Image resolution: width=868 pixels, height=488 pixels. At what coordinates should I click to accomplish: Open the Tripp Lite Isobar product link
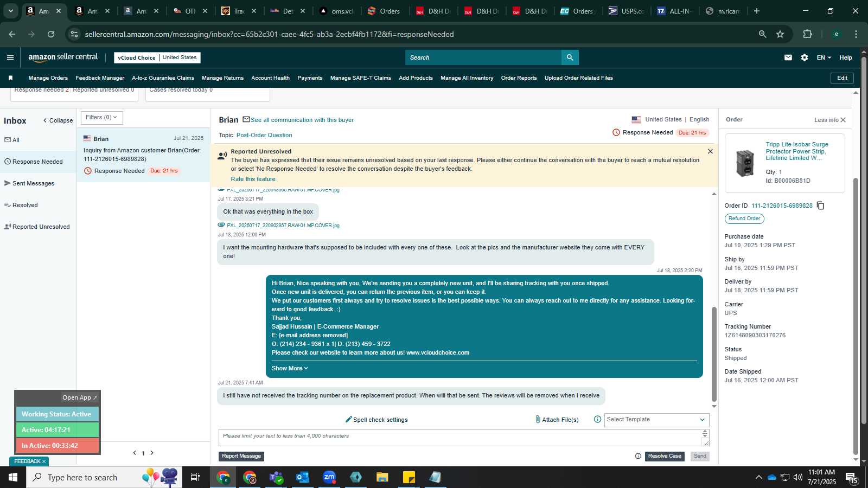(797, 151)
